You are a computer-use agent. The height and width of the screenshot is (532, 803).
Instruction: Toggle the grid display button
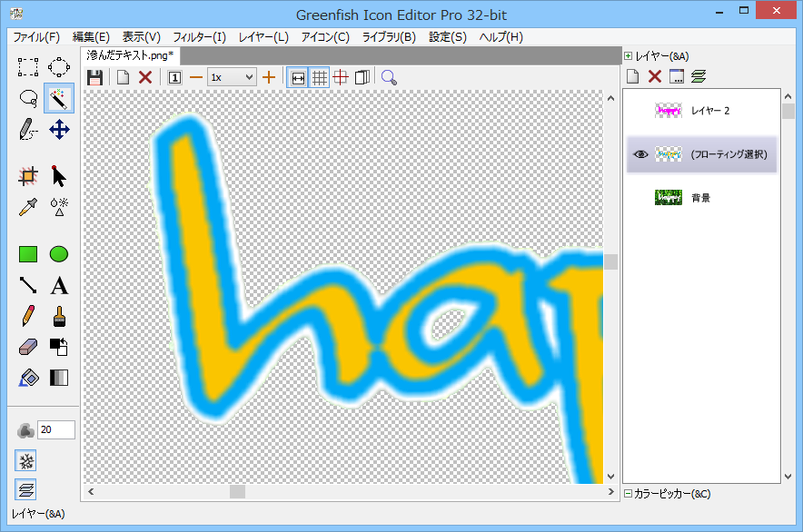point(319,77)
